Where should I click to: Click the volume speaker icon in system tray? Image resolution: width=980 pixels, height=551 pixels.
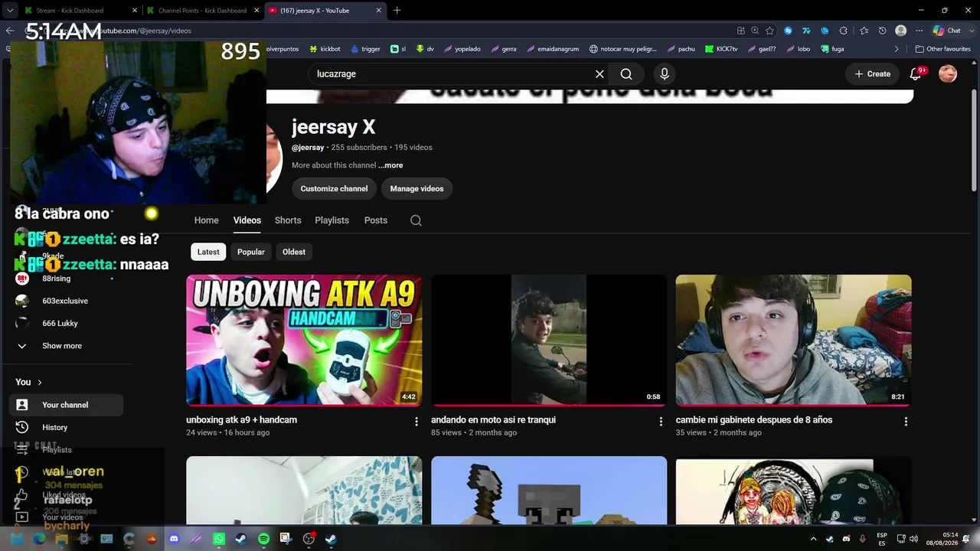[913, 539]
